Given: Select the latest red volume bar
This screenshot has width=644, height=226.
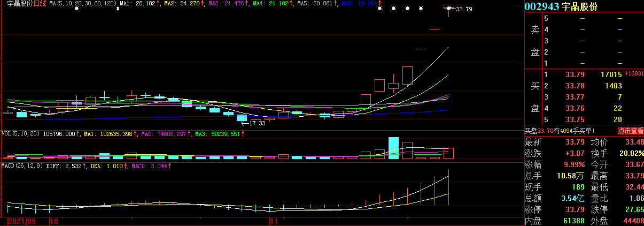Looking at the screenshot, I should coord(448,153).
